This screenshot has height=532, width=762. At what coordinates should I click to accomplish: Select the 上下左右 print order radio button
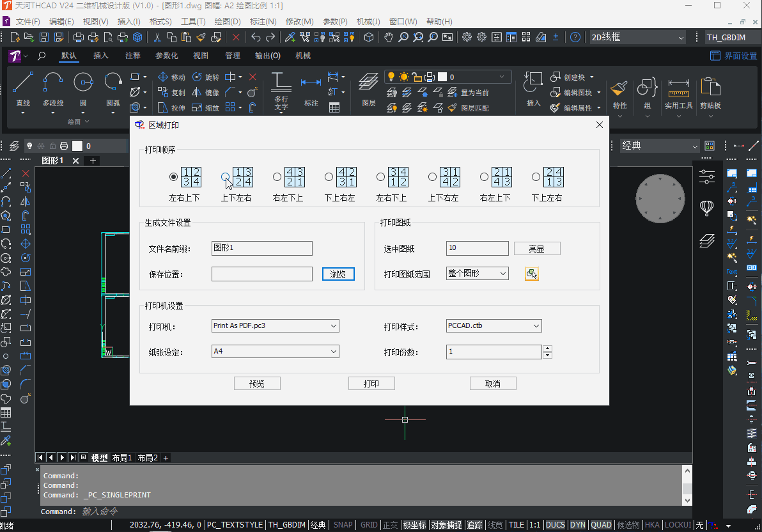point(225,177)
